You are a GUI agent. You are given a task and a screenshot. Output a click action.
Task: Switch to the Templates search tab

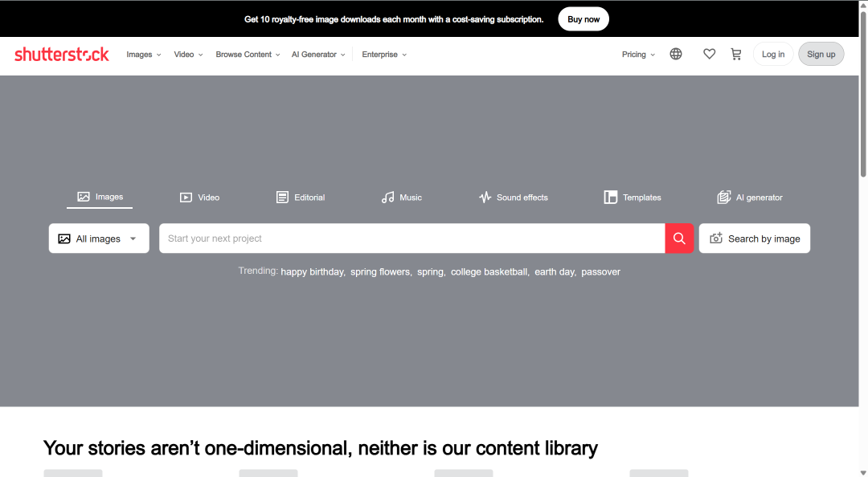tap(633, 198)
